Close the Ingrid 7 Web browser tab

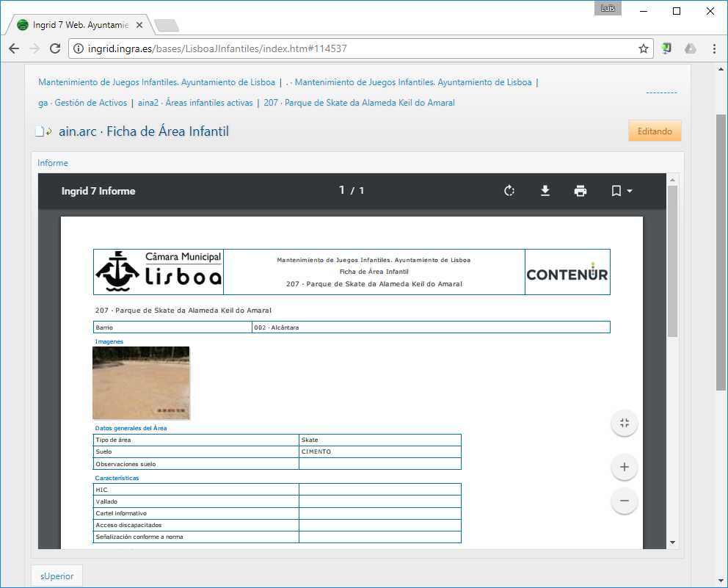[139, 25]
